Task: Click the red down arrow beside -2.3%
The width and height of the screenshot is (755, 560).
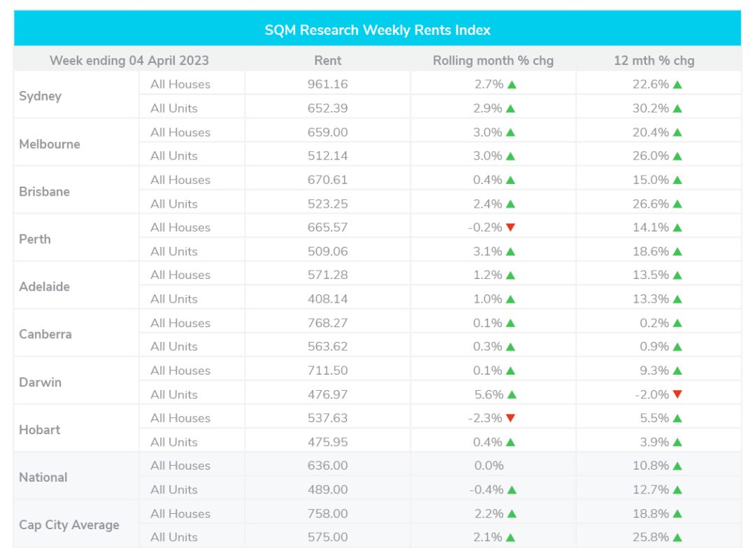Action: (x=510, y=418)
